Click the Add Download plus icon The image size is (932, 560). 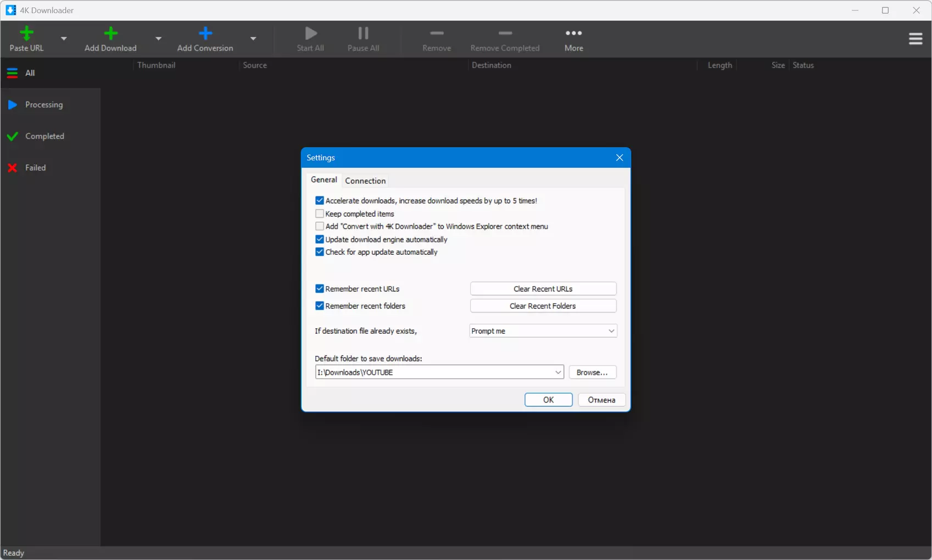[x=110, y=33]
